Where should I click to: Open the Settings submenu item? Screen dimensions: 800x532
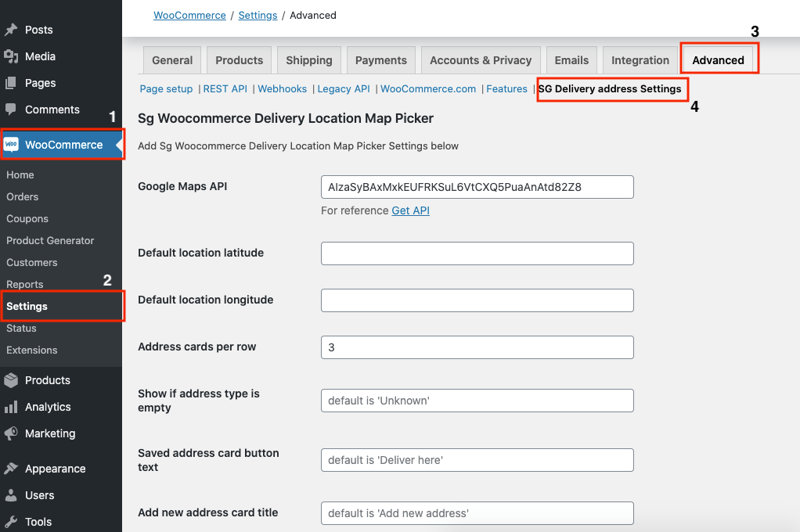[x=27, y=306]
